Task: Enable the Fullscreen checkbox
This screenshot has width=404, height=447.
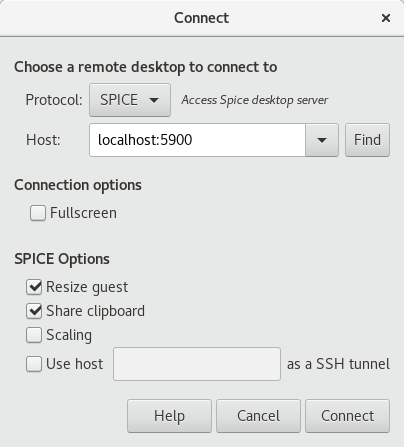Action: tap(38, 213)
